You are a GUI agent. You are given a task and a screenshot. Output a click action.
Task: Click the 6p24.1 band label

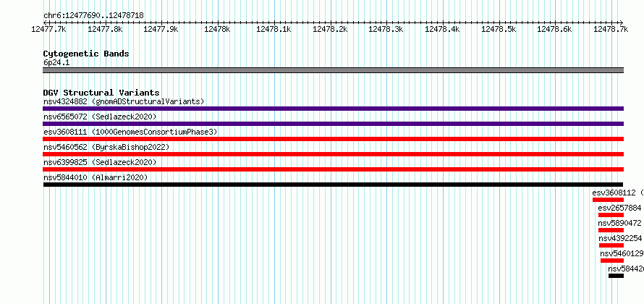pos(56,63)
